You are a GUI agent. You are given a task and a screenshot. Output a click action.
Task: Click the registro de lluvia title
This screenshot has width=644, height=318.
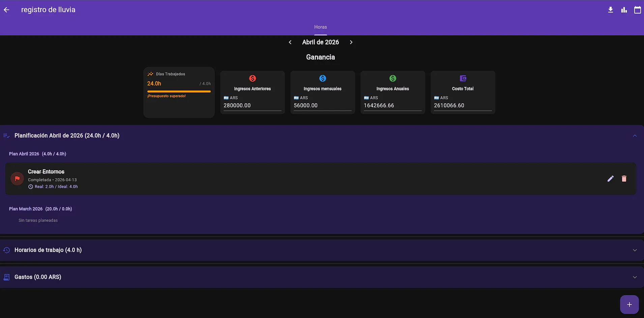(x=48, y=10)
